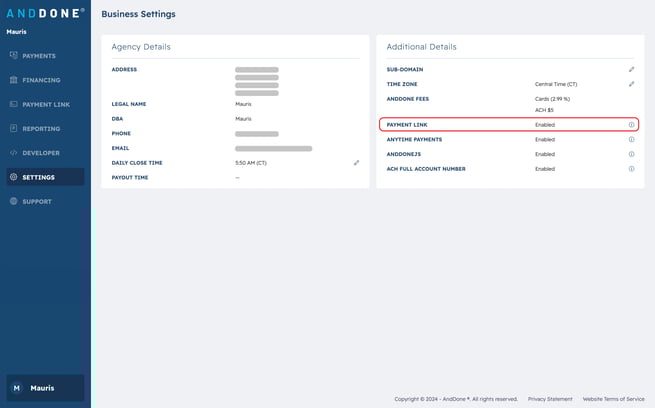
Task: Edit the Time Zone pencil icon
Action: (x=631, y=84)
